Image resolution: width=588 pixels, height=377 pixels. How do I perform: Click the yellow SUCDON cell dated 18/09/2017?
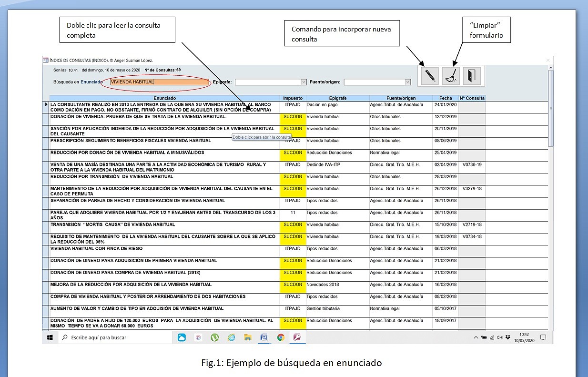click(293, 323)
